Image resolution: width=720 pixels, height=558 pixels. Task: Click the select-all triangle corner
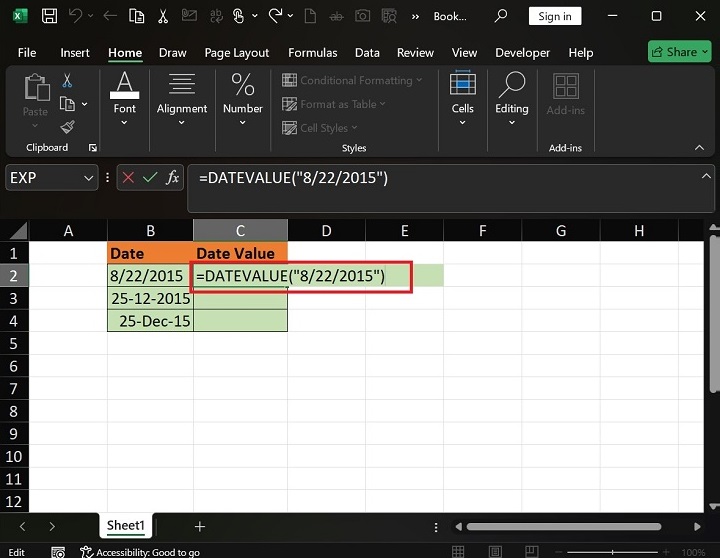(x=18, y=231)
